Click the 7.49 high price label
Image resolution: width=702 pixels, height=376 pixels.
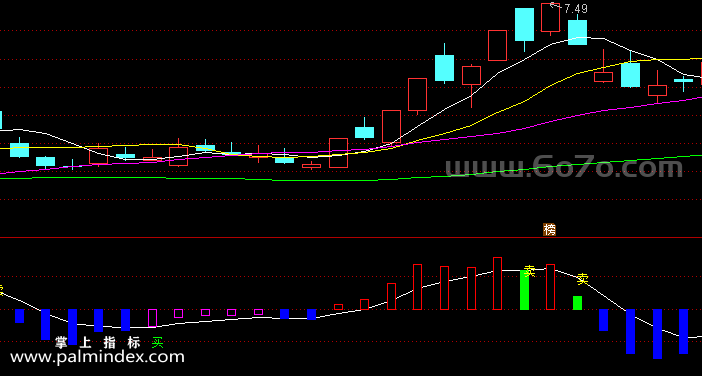coord(575,9)
